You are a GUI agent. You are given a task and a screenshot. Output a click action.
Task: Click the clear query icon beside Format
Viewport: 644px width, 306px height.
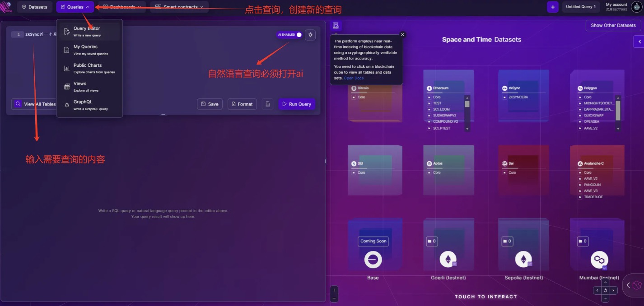pos(267,104)
